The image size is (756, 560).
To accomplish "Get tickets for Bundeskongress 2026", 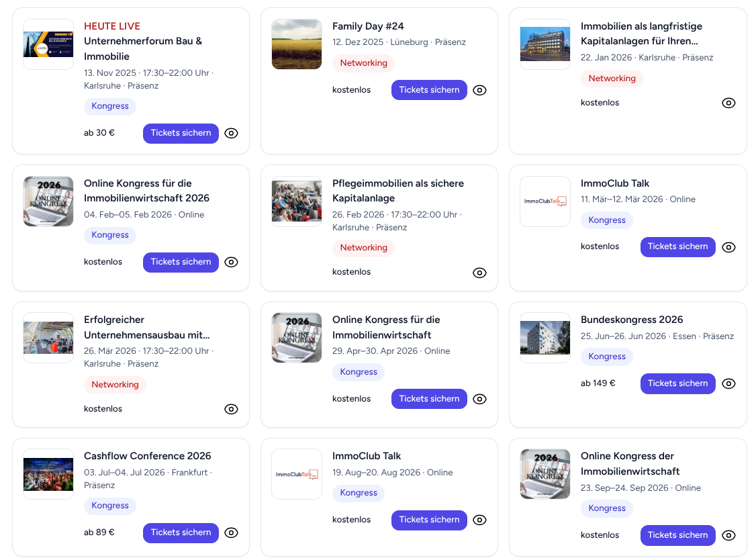I will 677,383.
